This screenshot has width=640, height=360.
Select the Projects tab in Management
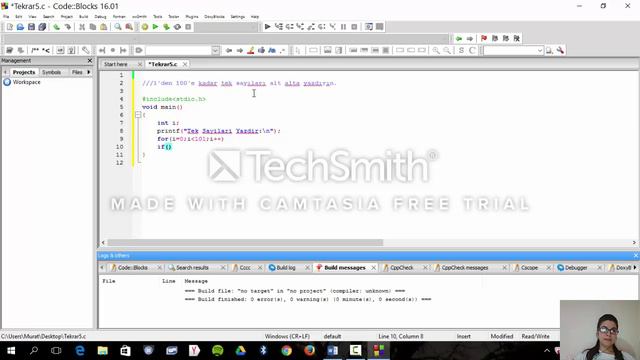click(x=24, y=72)
